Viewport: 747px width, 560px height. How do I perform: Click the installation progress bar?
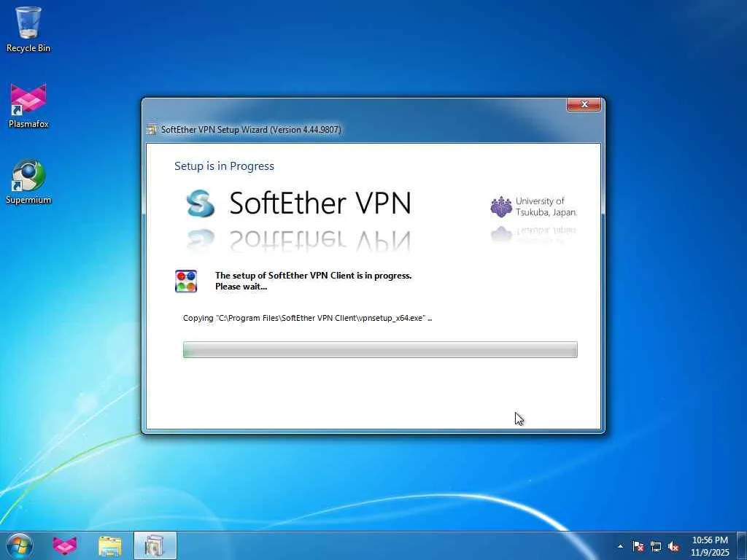click(380, 349)
